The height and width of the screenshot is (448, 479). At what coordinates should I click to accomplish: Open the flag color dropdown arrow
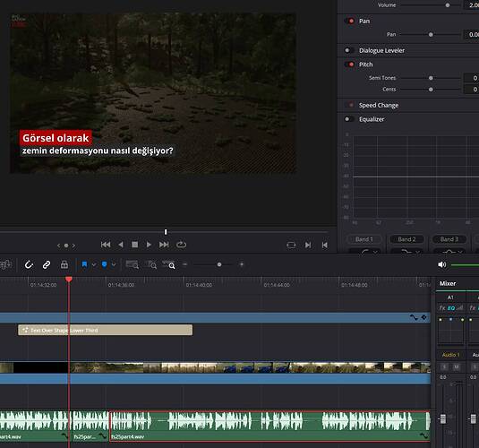click(x=94, y=264)
